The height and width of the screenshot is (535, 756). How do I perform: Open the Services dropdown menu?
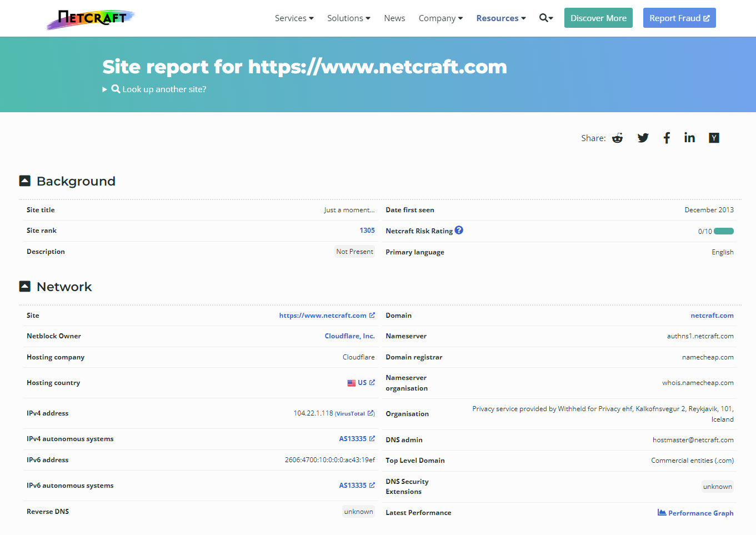pos(294,18)
